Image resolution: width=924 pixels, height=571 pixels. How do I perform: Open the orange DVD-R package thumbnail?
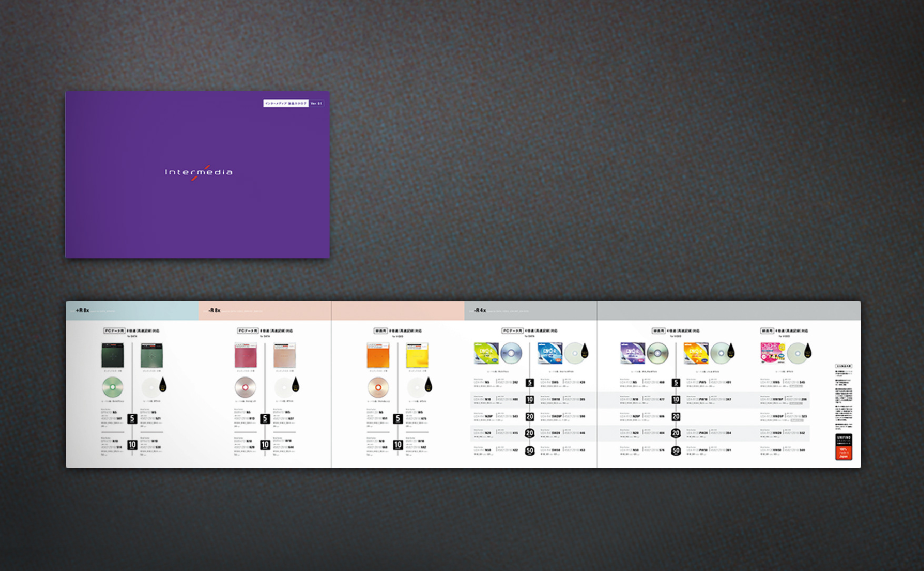pos(696,353)
